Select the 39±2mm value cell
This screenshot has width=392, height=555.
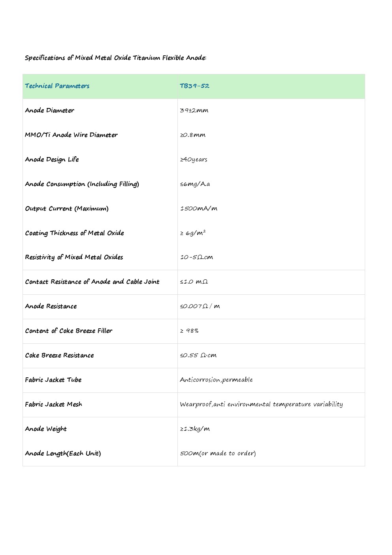coord(194,110)
